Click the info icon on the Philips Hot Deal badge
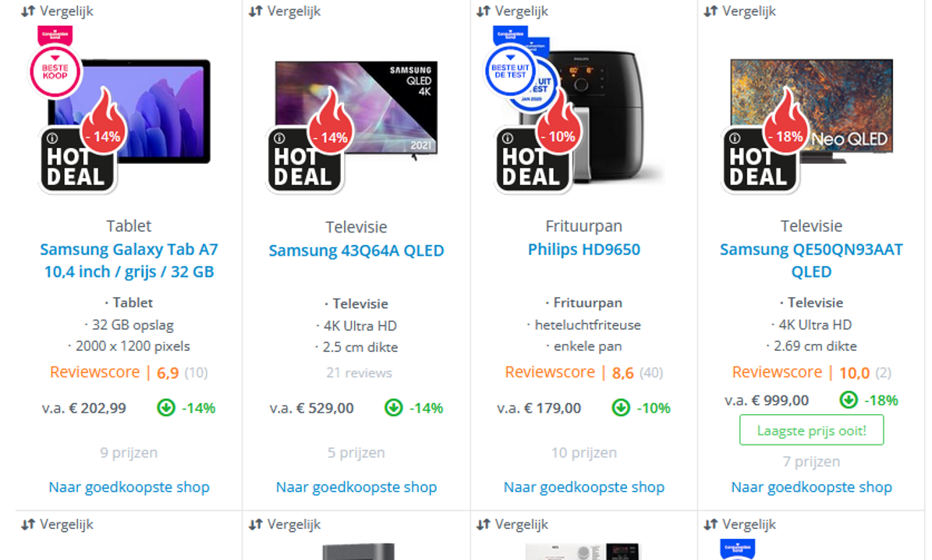Viewport: 932px width, 560px height. pos(507,139)
